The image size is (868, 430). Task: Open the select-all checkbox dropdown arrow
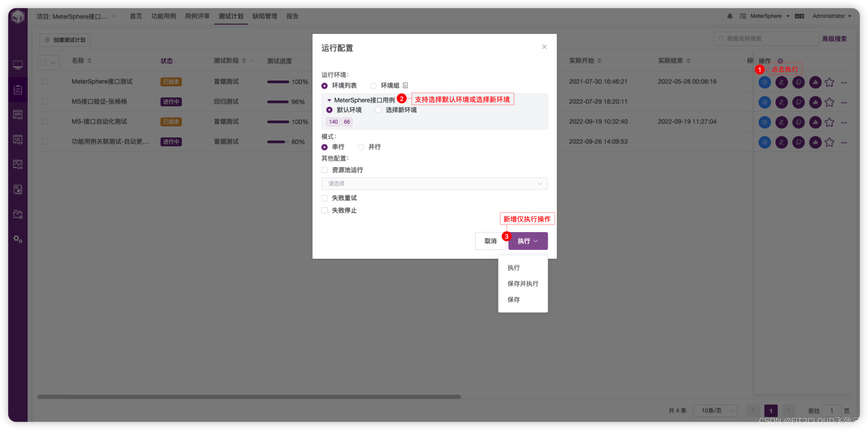pyautogui.click(x=53, y=63)
